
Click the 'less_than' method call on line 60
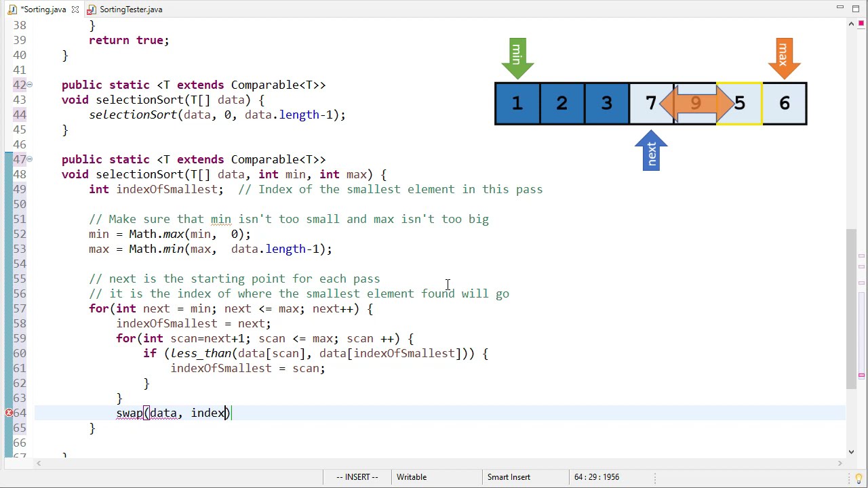(201, 353)
